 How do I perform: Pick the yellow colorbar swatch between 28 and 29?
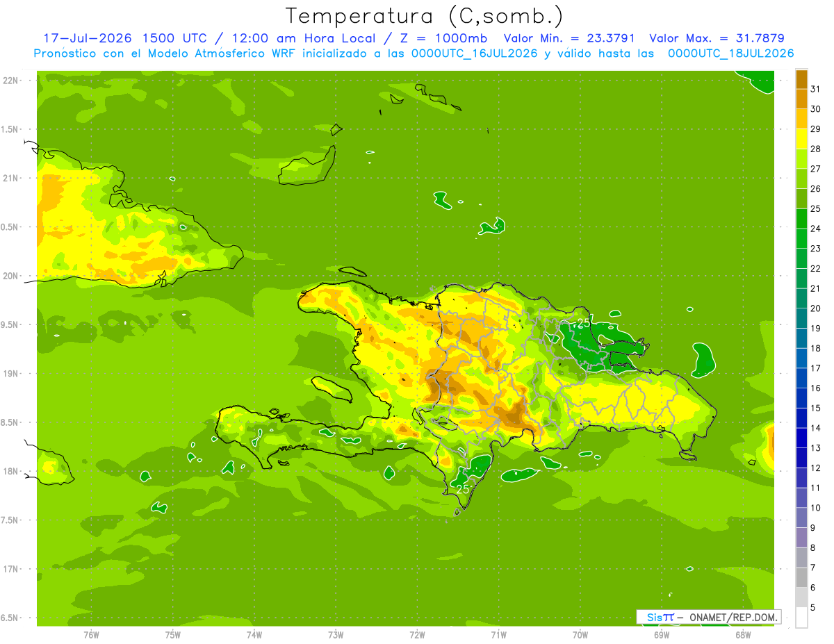pos(801,139)
